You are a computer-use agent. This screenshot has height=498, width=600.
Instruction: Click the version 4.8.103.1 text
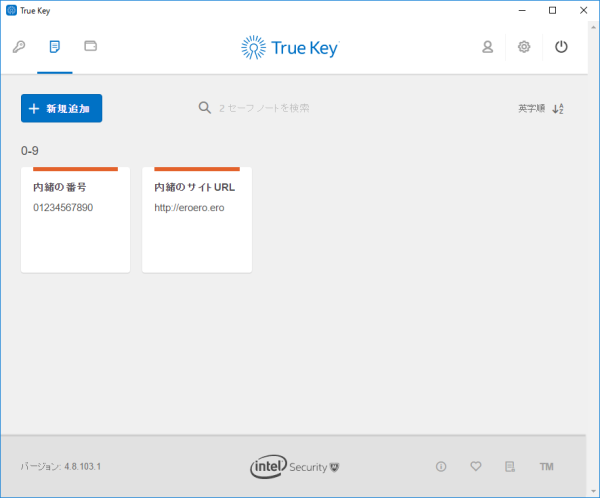pyautogui.click(x=61, y=467)
